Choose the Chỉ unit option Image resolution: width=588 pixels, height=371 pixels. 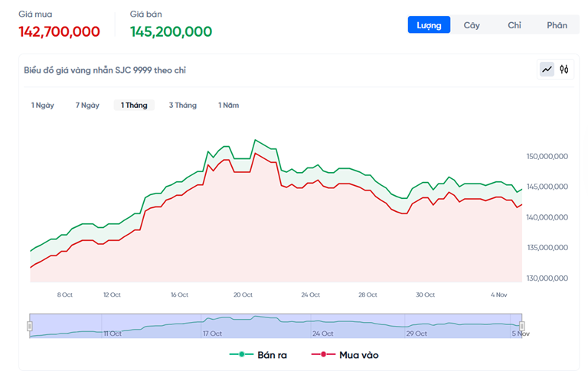(x=514, y=25)
